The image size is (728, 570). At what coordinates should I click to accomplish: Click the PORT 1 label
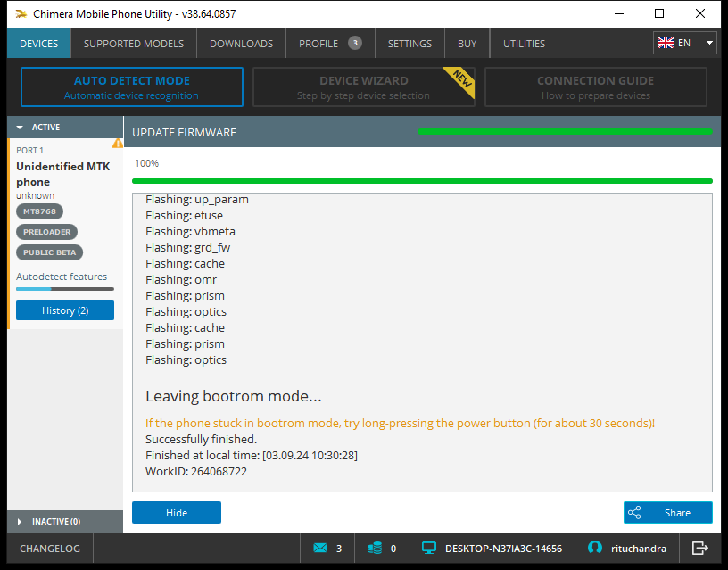click(29, 151)
